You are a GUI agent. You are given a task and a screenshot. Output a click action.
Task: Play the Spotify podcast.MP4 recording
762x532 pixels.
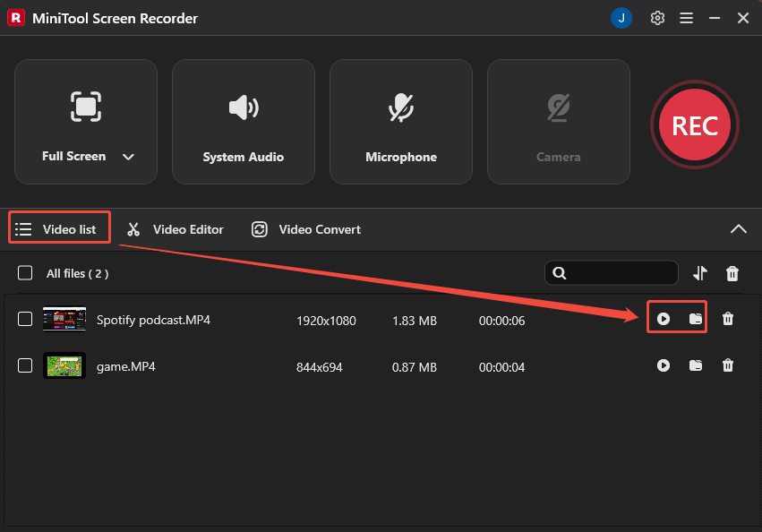coord(663,319)
